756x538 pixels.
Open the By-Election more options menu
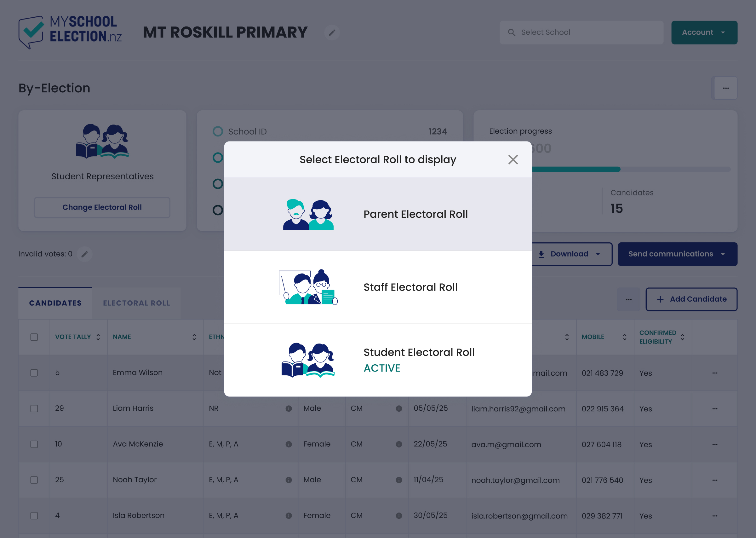tap(725, 88)
